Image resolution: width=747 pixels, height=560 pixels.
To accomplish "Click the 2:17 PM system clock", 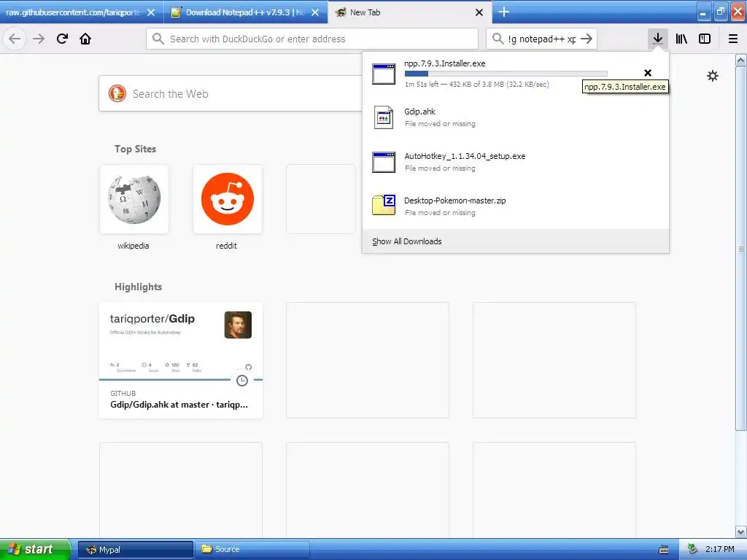I will (x=720, y=549).
